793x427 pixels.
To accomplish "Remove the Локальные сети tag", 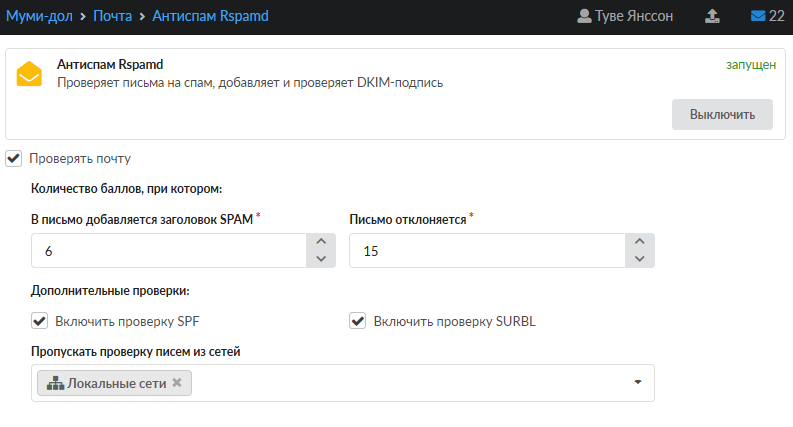I will [x=177, y=383].
